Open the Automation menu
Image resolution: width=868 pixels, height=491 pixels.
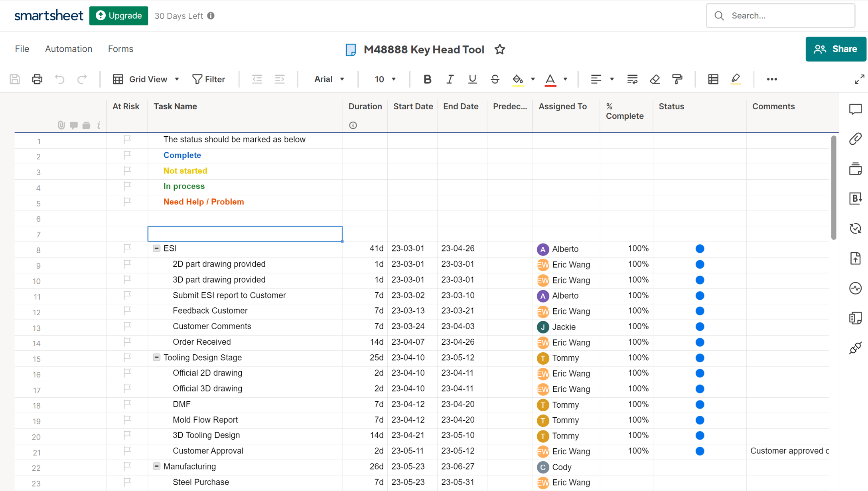[69, 49]
